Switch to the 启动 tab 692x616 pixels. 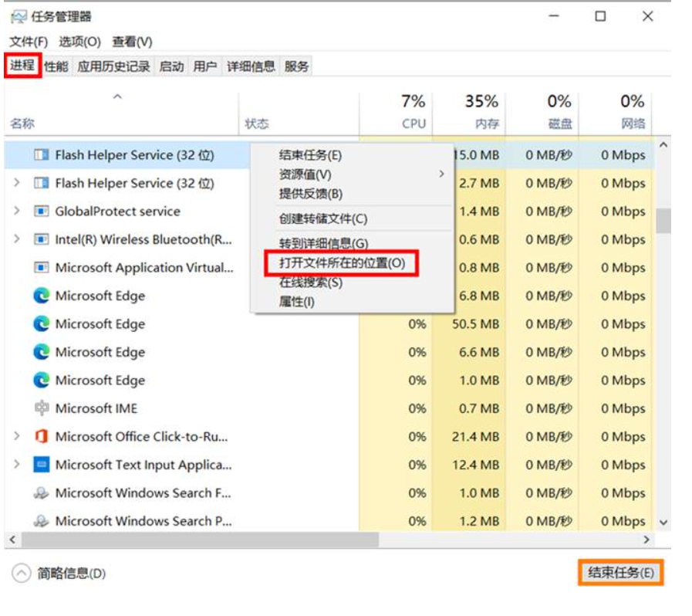172,66
